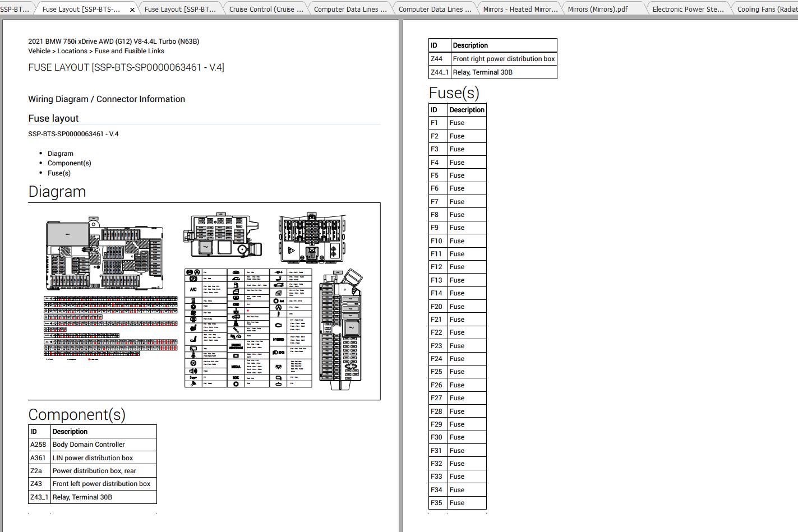
Task: Click Front right power distribution box description
Action: [504, 59]
